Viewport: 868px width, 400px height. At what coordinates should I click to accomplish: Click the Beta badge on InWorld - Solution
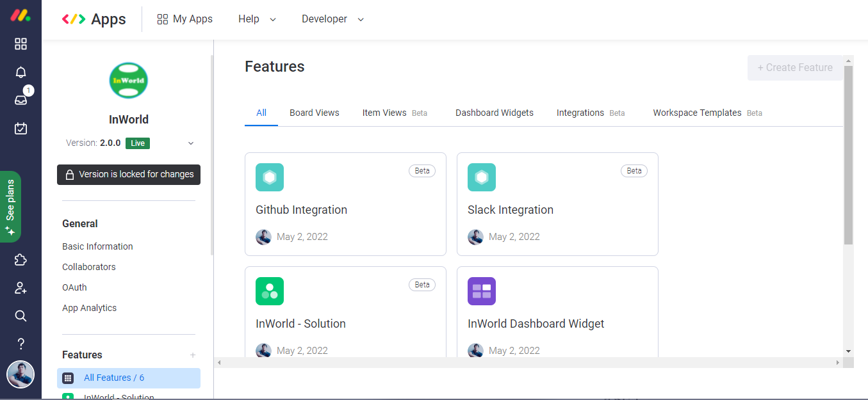pos(422,285)
